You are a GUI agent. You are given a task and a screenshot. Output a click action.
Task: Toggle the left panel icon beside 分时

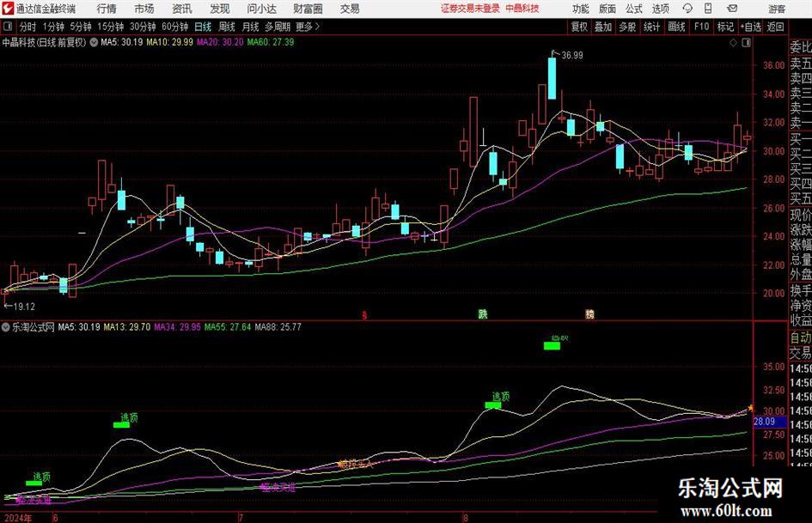coord(8,27)
